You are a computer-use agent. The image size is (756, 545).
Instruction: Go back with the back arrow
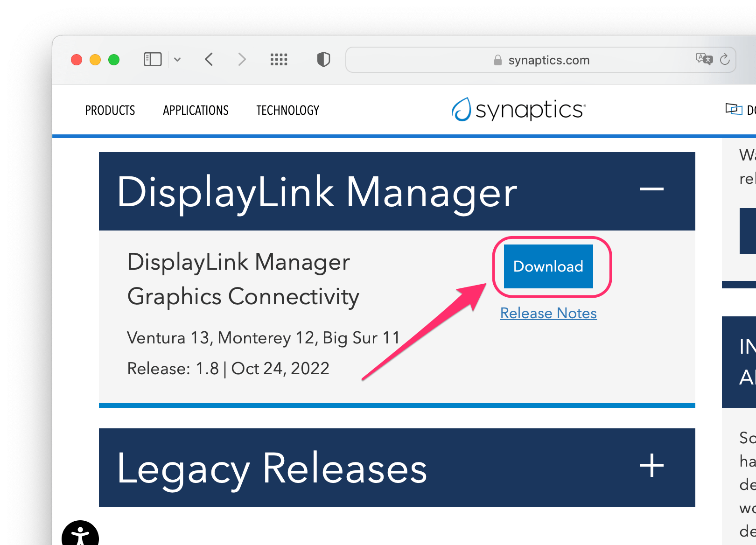[x=209, y=60]
